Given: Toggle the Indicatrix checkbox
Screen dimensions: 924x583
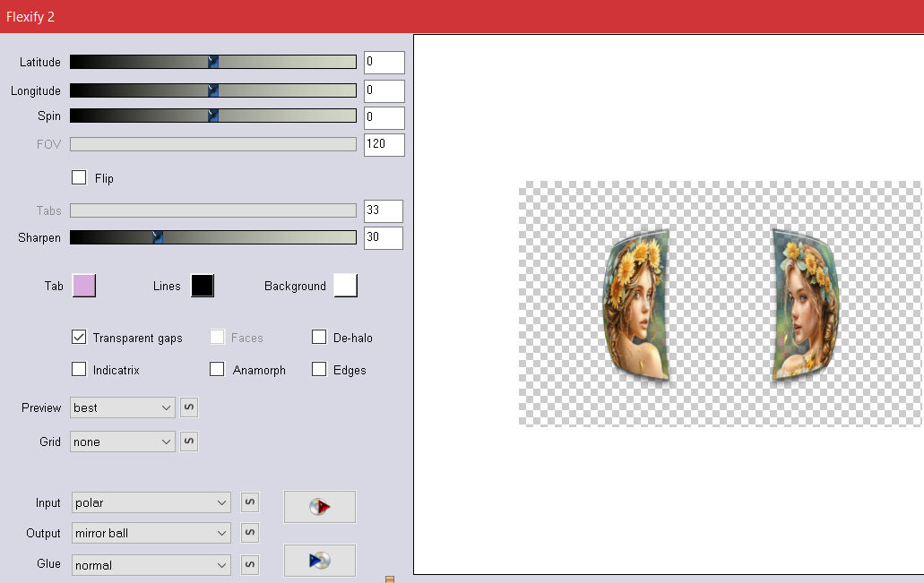Looking at the screenshot, I should 79,370.
